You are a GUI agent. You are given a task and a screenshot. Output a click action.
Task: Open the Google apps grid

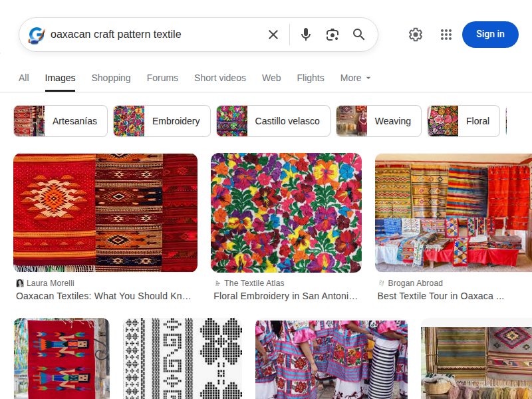446,34
